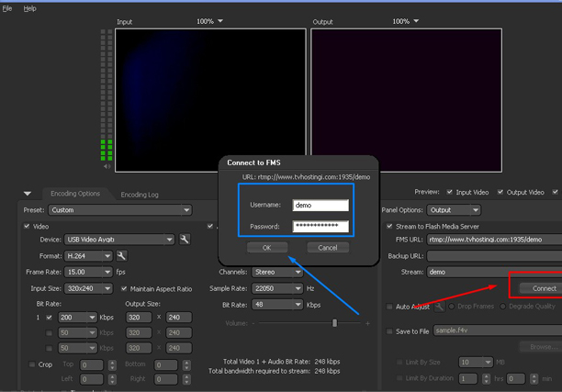Expand the Device USB Video dropdown
Screen dimensions: 562x392
(x=119, y=240)
